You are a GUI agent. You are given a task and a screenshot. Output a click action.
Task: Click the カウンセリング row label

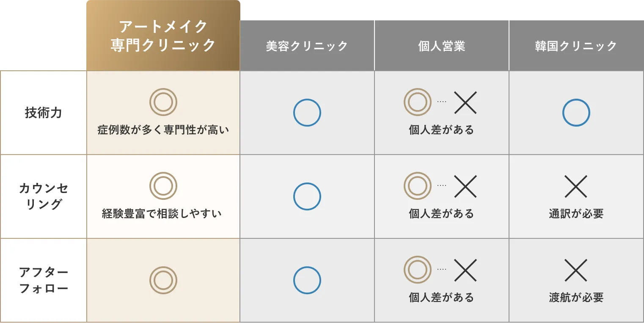point(44,196)
